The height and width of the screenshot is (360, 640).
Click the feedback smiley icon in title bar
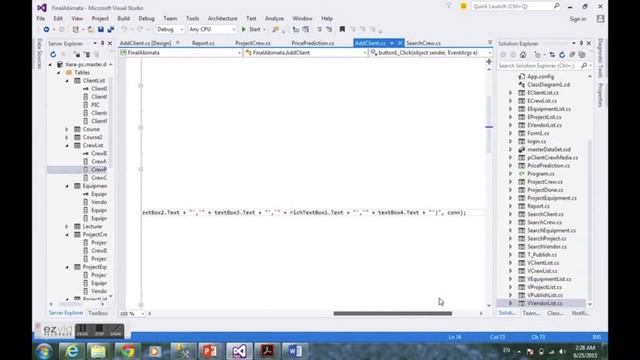tap(463, 6)
